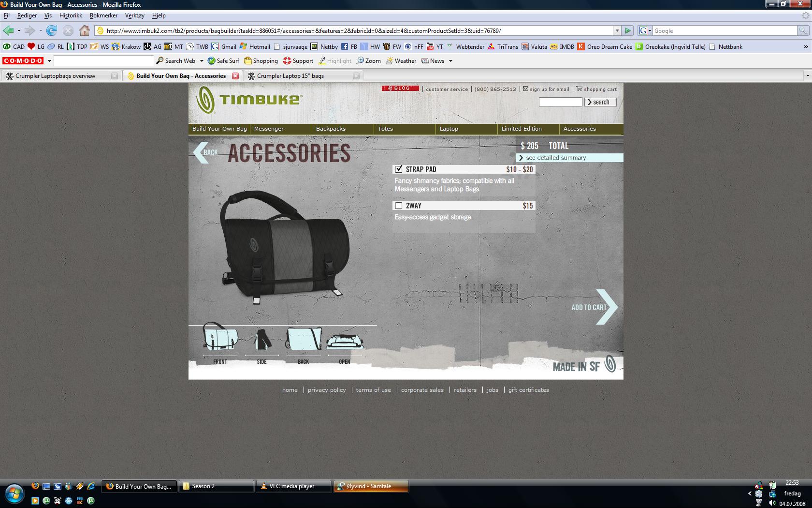This screenshot has width=812, height=508.
Task: Select Backpacks in site navigation
Action: pyautogui.click(x=331, y=129)
